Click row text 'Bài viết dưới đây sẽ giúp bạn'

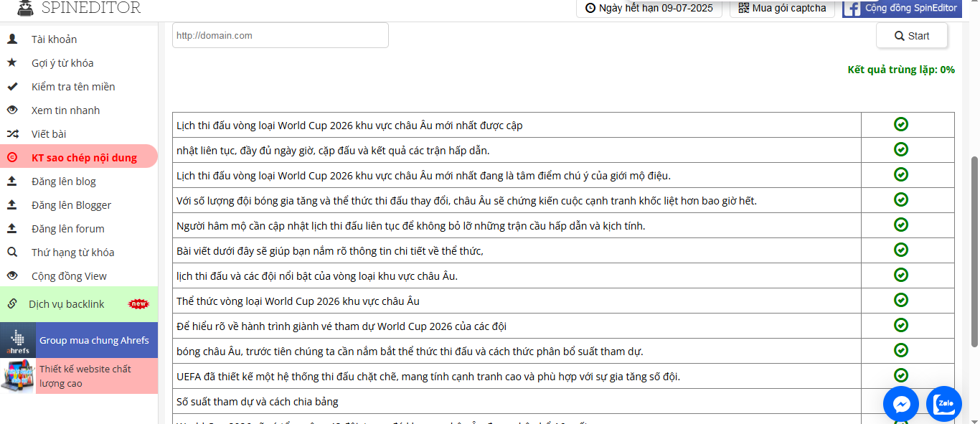tap(330, 250)
